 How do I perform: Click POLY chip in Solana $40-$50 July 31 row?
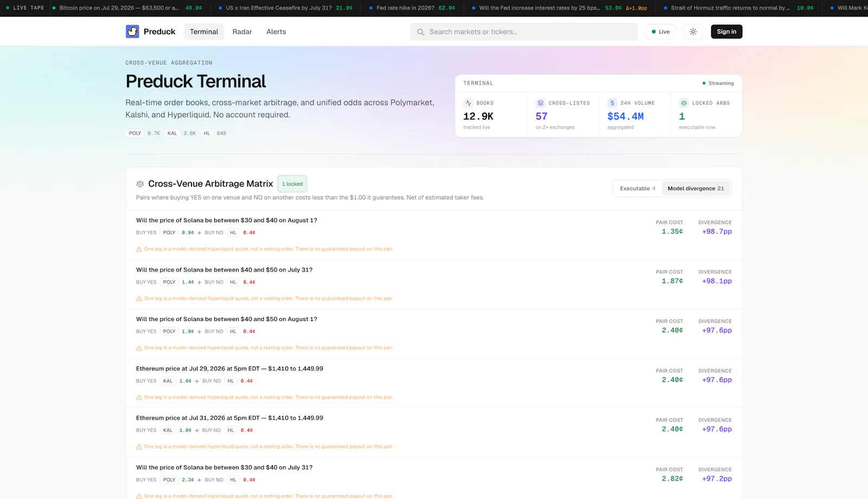pyautogui.click(x=169, y=282)
